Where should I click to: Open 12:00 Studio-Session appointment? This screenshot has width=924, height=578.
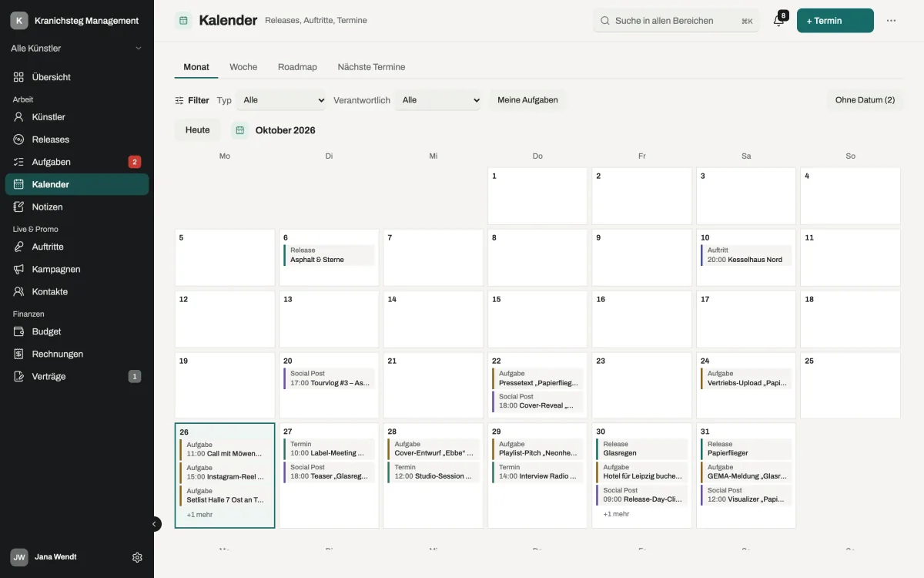coord(434,472)
